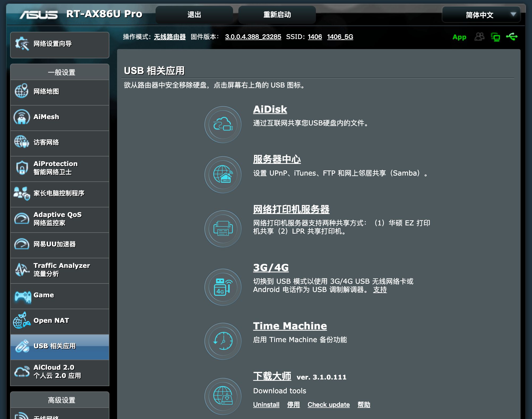Click the SSID 1406_5G link
Image resolution: width=532 pixels, height=419 pixels.
[x=340, y=37]
